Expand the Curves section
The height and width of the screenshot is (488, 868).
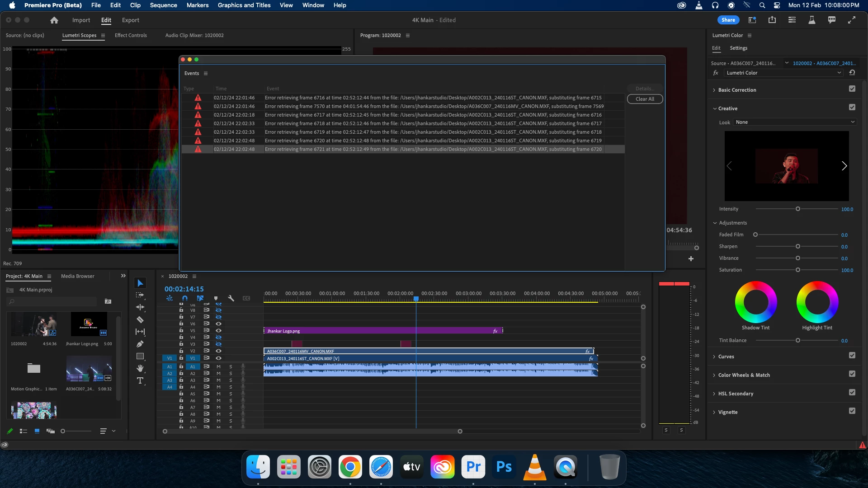pyautogui.click(x=726, y=357)
